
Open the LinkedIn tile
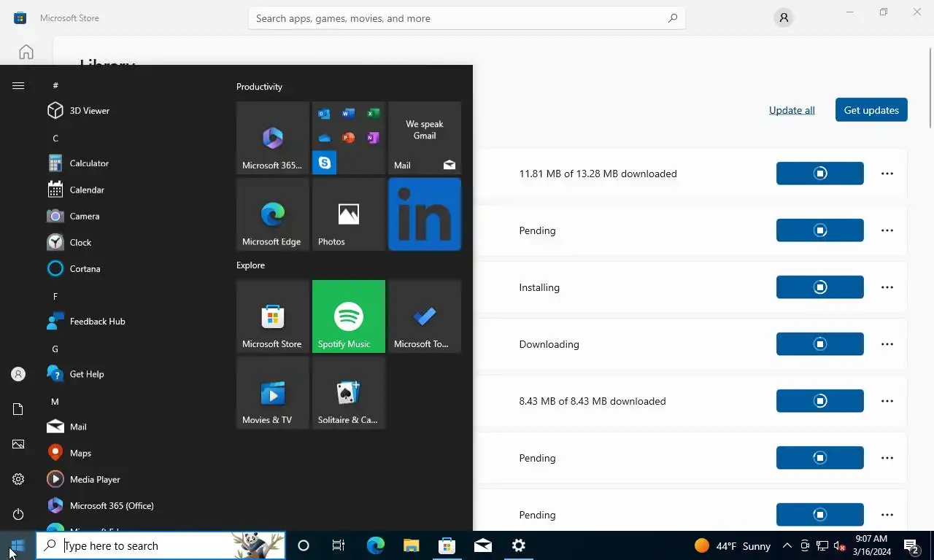click(425, 214)
